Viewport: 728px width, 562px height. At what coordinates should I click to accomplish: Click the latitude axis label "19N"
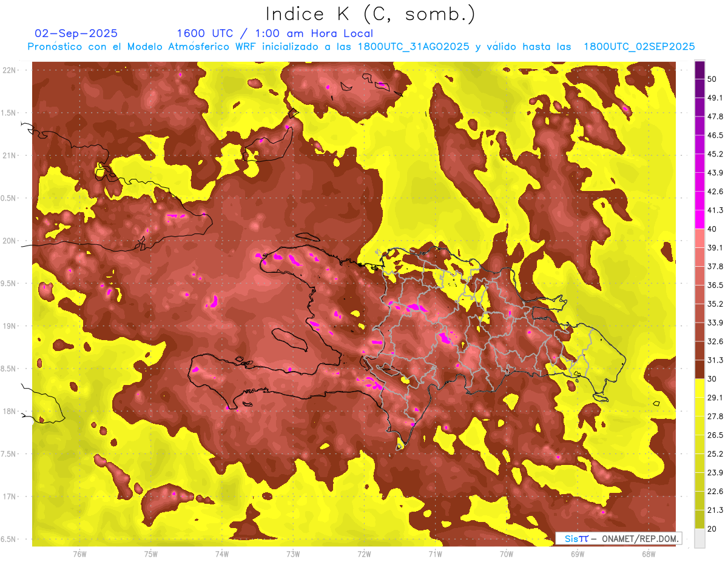[x=10, y=326]
